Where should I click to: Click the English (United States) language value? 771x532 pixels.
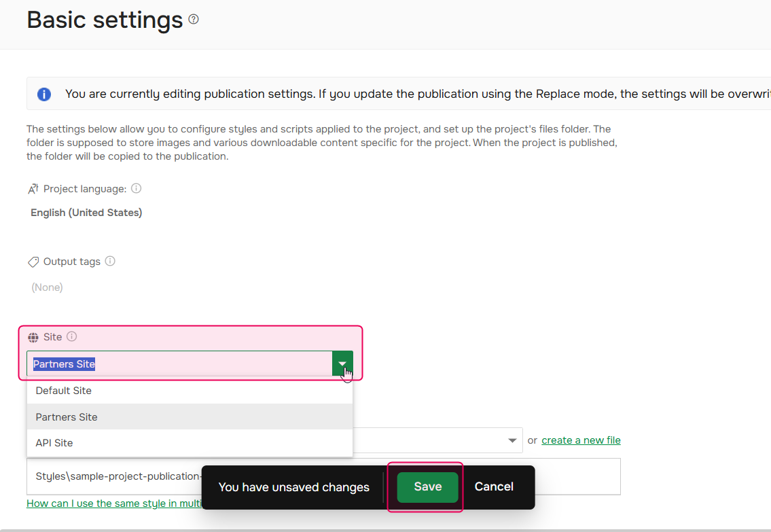(86, 213)
